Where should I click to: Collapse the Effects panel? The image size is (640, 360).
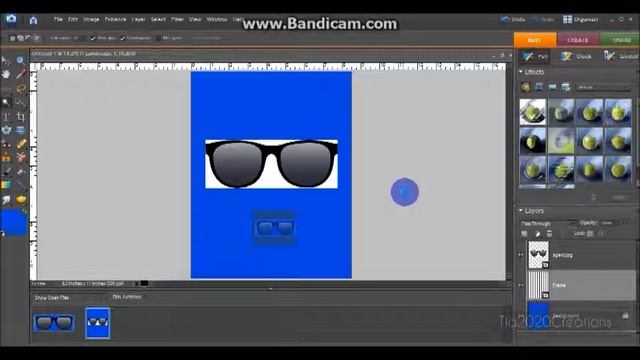521,72
